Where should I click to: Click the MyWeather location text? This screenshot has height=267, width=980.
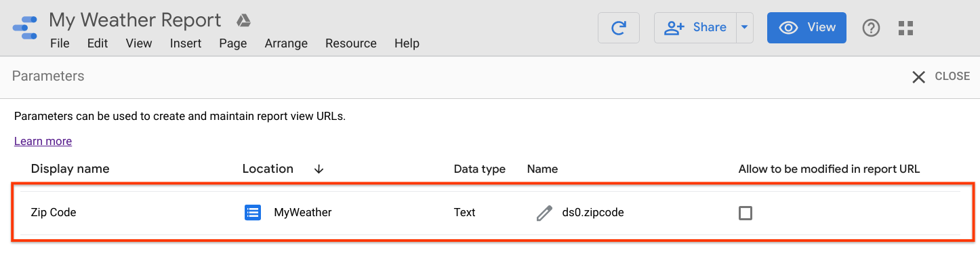coord(303,212)
